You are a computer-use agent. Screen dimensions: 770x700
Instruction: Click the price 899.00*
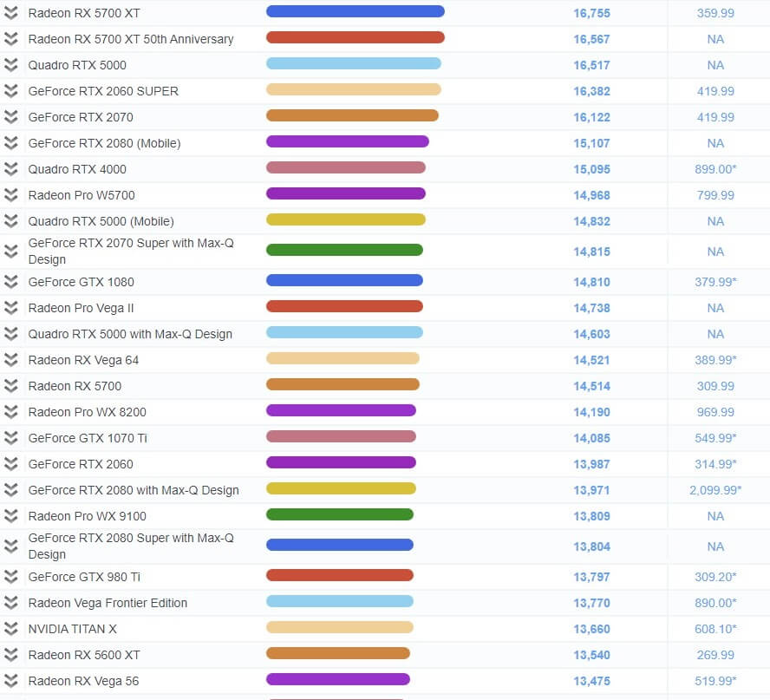pyautogui.click(x=715, y=169)
